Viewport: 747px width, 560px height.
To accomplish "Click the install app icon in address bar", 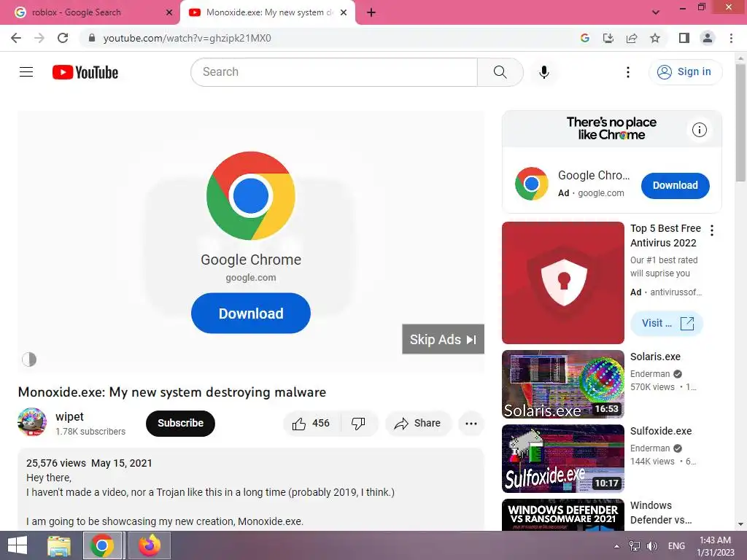I will pyautogui.click(x=608, y=38).
